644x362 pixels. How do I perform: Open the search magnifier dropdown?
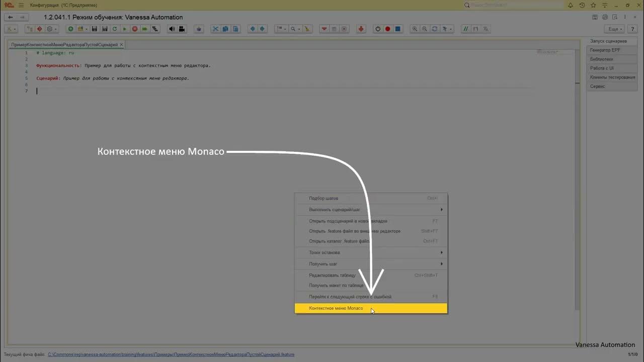[x=295, y=29]
